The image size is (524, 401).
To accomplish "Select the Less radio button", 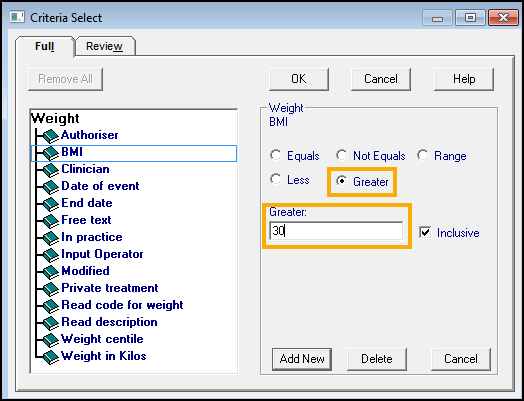I will (x=276, y=179).
